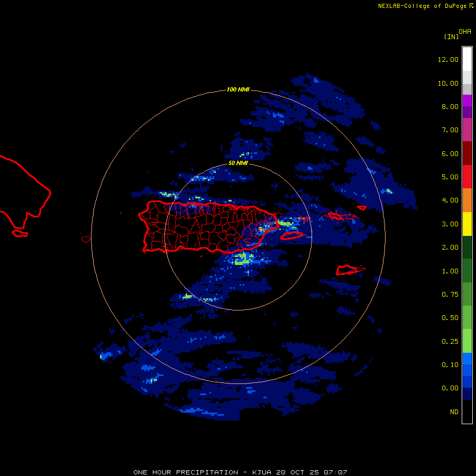The image size is (476, 476).
Task: Select the bright red legend swatch
Action: [x=467, y=177]
